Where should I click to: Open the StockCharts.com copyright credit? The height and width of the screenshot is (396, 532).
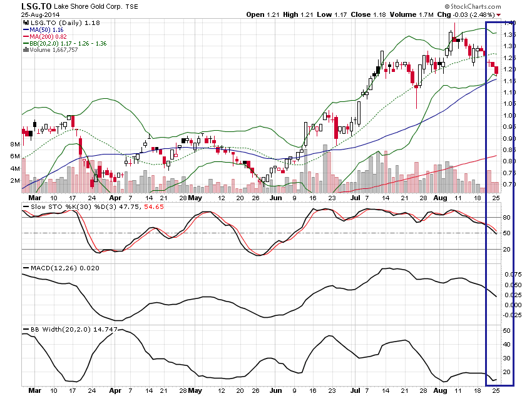pos(473,6)
